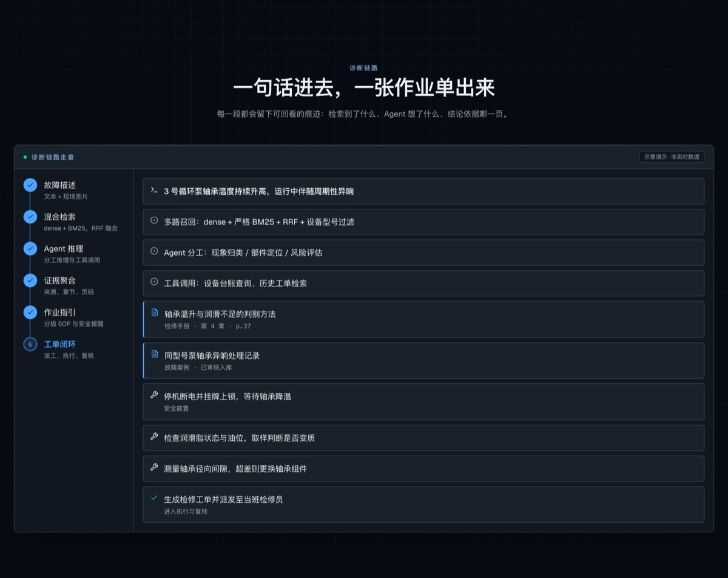Click the dense + BM25，RRF 融合 subtitle
728x578 pixels.
pyautogui.click(x=81, y=228)
